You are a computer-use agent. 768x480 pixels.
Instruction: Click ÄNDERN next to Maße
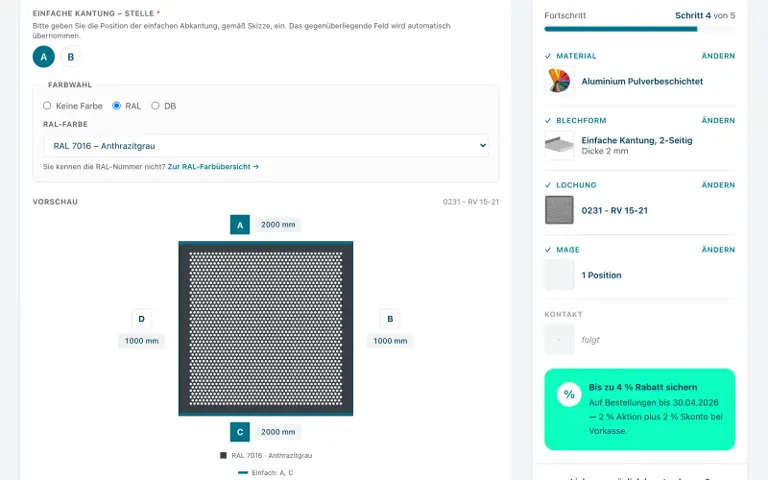[x=718, y=250]
